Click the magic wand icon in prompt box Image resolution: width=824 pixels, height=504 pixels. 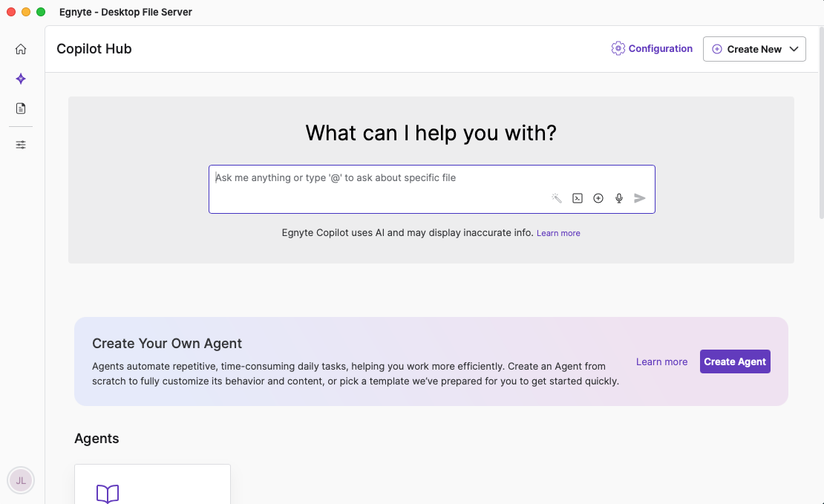point(557,198)
